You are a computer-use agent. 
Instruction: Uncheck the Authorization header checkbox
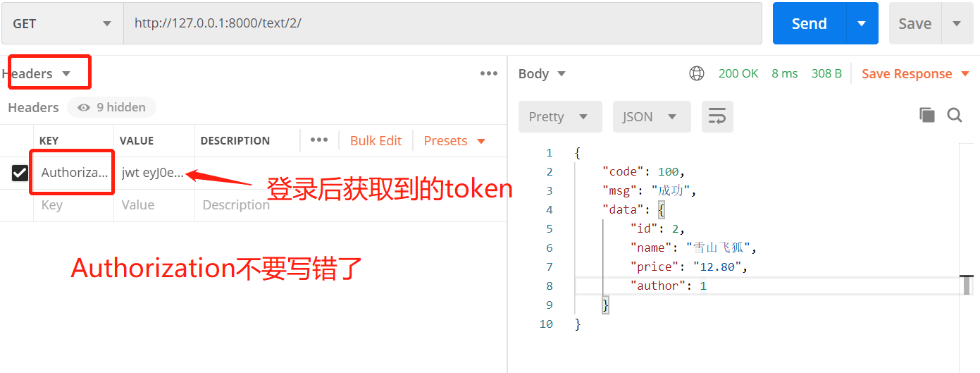tap(19, 173)
